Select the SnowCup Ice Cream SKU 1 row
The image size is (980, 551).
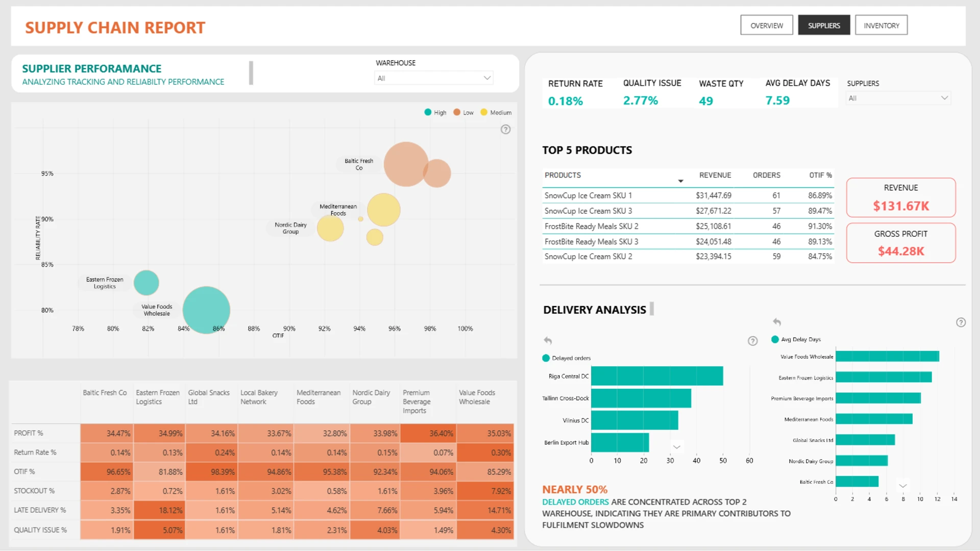pos(688,195)
